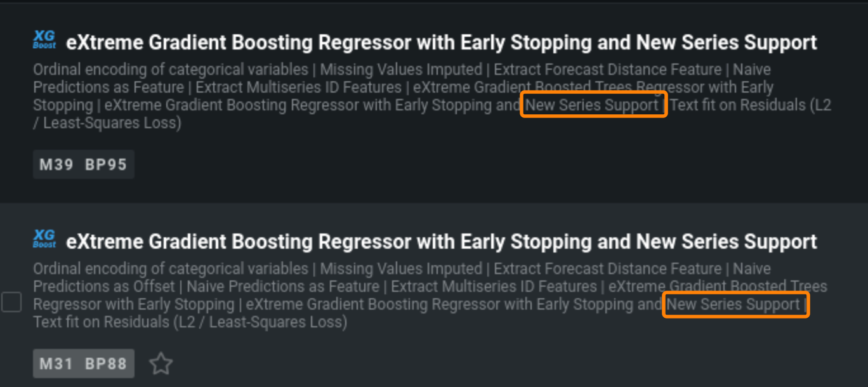Image resolution: width=868 pixels, height=387 pixels.
Task: Click the XGBoost icon of model M31
Action: 44,240
